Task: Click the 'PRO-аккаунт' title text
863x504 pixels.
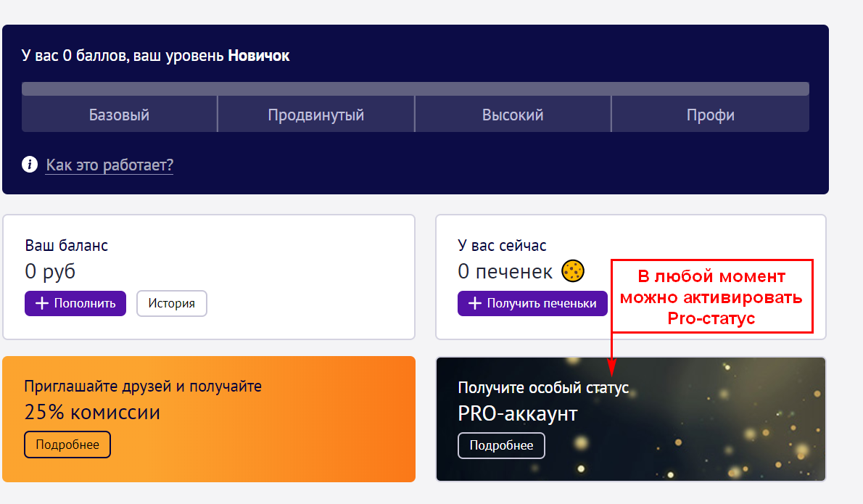Action: 518,414
